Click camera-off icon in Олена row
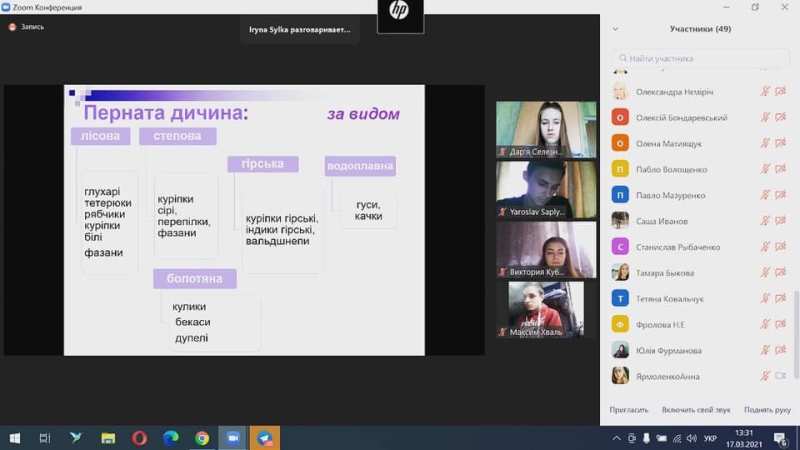 tap(780, 143)
